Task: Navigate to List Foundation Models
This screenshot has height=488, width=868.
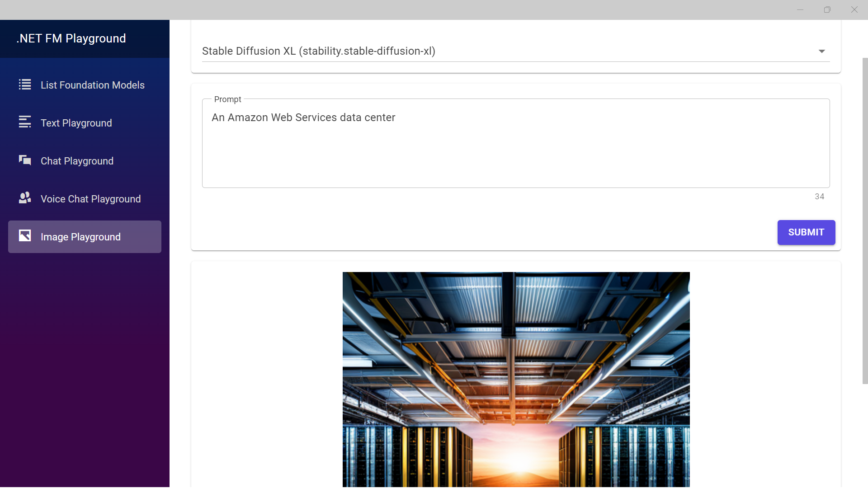Action: [92, 85]
